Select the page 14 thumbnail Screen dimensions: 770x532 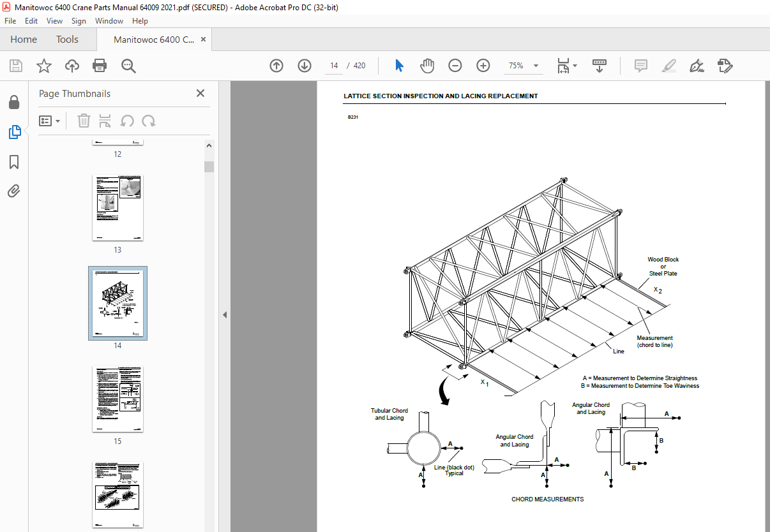click(117, 303)
